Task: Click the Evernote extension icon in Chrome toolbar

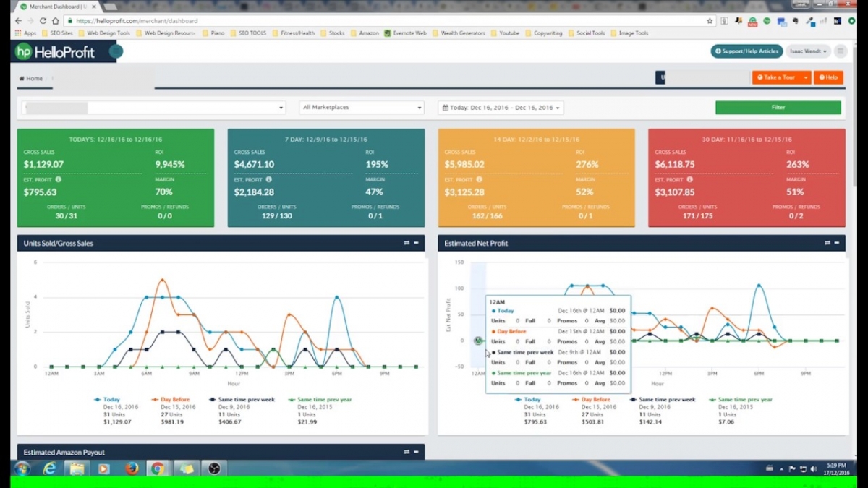Action: 794,22
